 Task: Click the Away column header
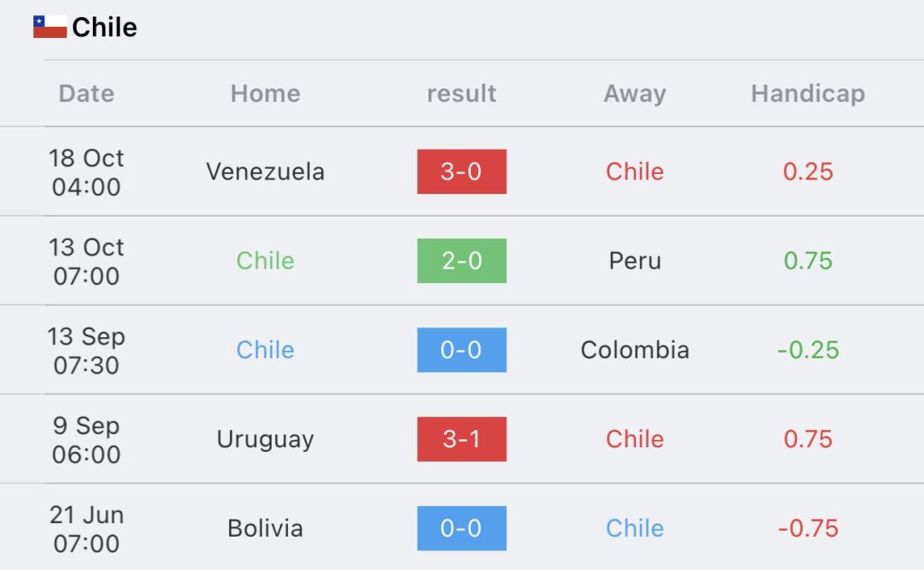pyautogui.click(x=634, y=94)
